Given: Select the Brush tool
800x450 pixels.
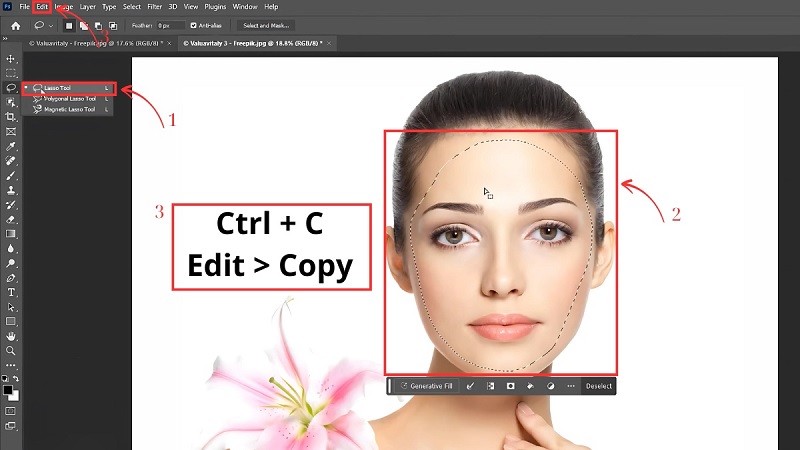Looking at the screenshot, I should click(11, 176).
